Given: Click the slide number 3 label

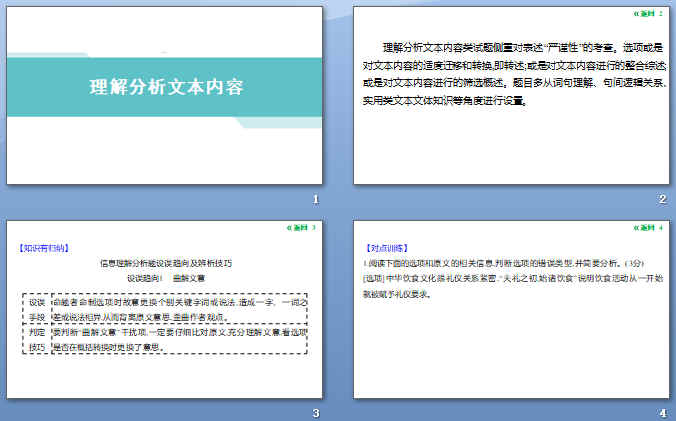Looking at the screenshot, I should pos(315,412).
